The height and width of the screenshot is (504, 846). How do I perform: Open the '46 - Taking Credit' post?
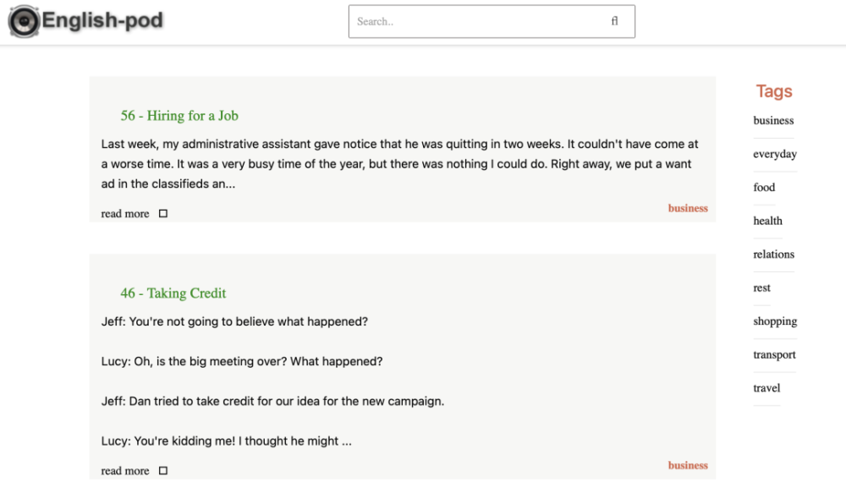tap(173, 293)
